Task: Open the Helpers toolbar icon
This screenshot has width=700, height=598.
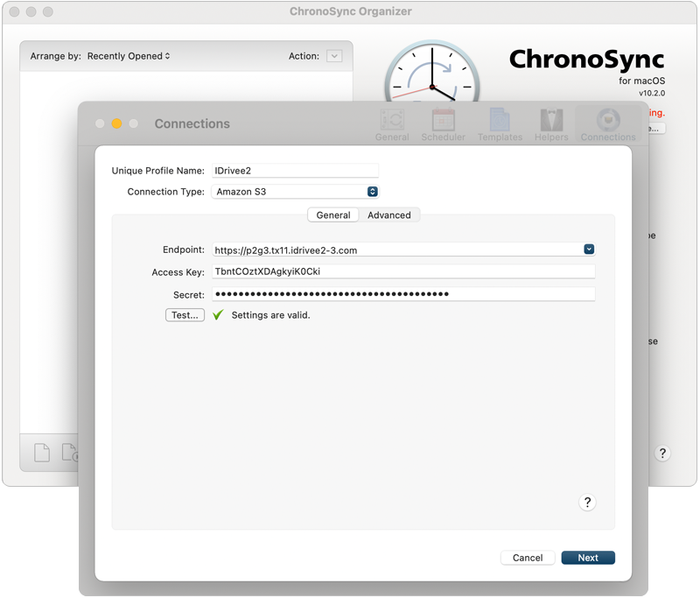Action: tap(551, 125)
